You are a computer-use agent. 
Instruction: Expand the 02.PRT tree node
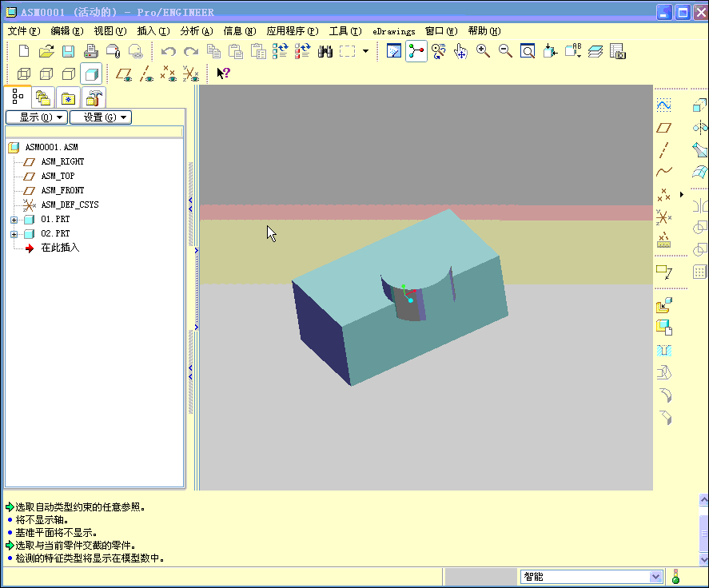14,234
